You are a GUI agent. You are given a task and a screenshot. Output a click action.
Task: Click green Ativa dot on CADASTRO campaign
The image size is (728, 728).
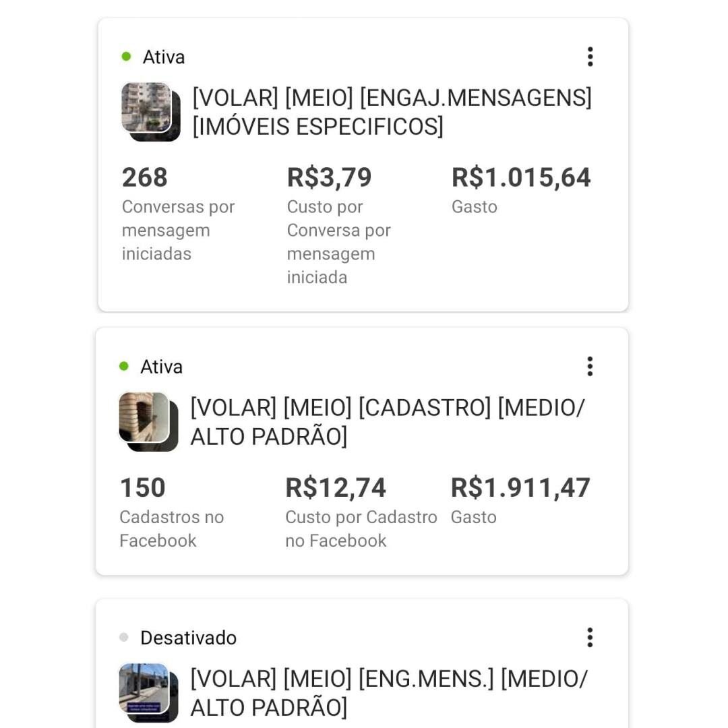click(123, 367)
